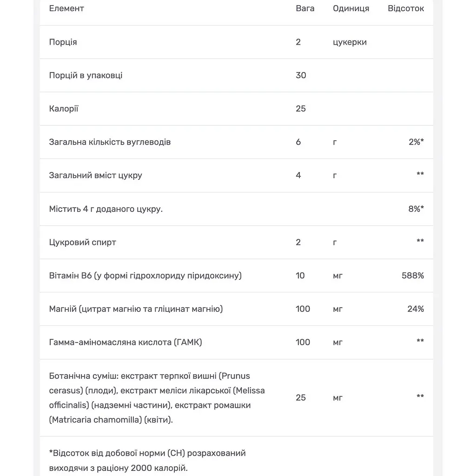Click the цукерки unit cell
Image resolution: width=476 pixels, height=476 pixels.
click(x=350, y=42)
